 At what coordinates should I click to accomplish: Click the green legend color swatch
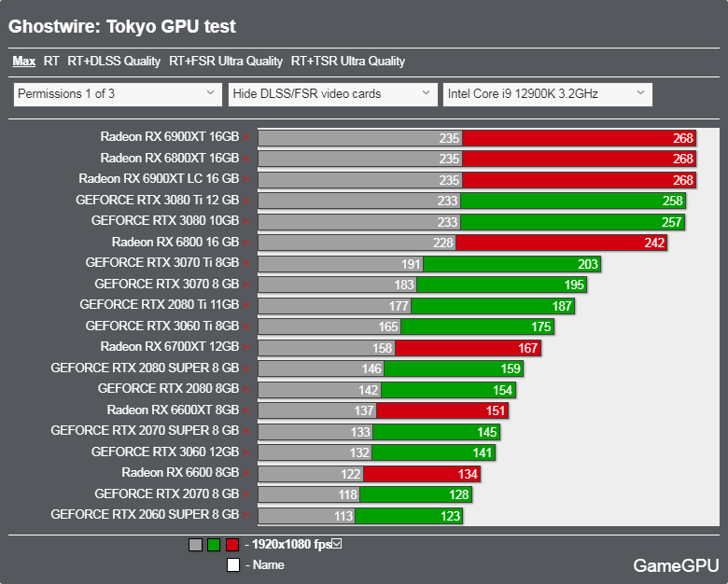(214, 545)
